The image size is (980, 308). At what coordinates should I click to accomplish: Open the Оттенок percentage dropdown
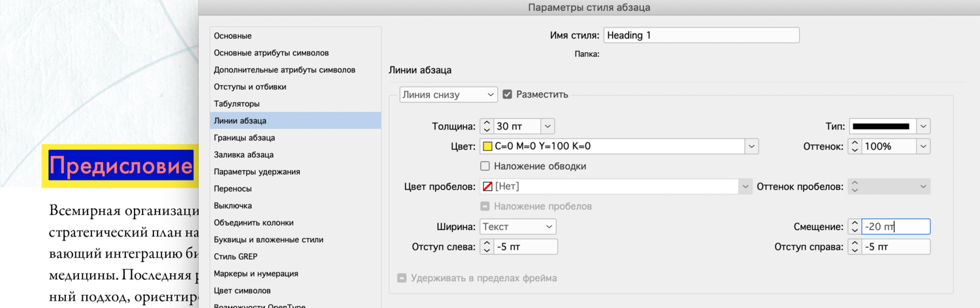923,146
